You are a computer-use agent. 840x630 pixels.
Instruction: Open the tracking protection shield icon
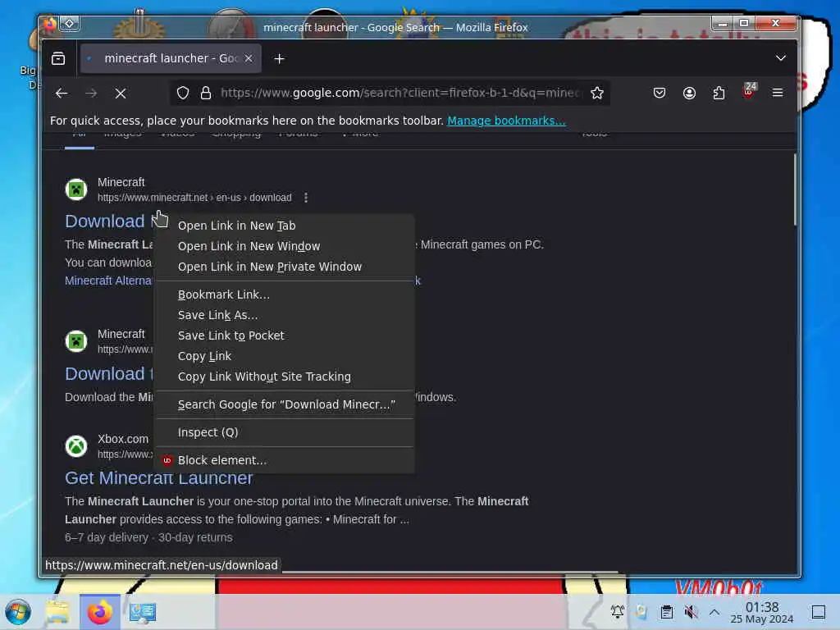183,94
